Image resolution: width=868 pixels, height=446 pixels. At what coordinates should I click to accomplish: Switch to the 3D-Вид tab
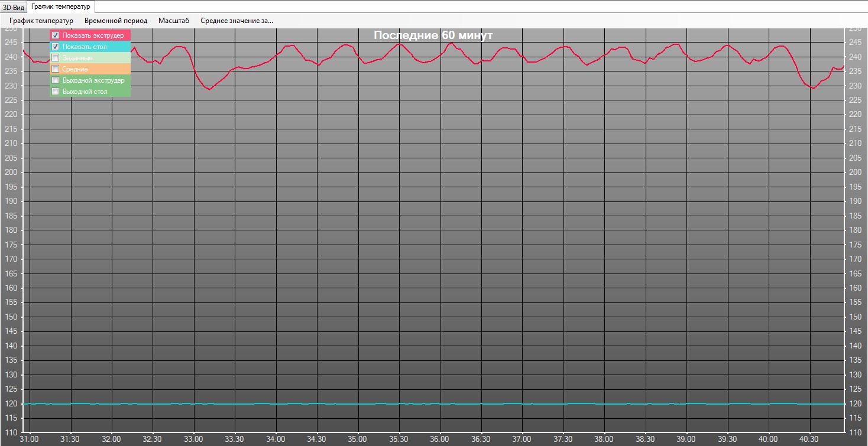coord(14,7)
